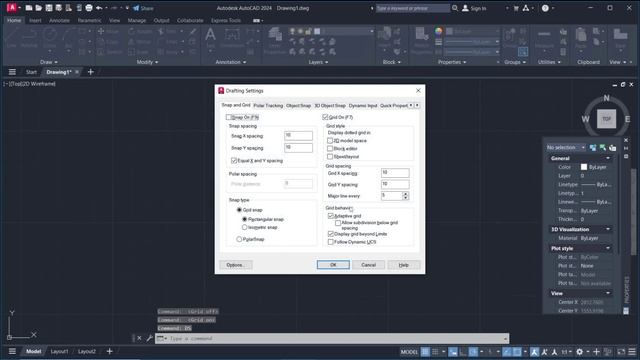The image size is (640, 360).
Task: Expand the Layers panel
Action: pos(318,62)
